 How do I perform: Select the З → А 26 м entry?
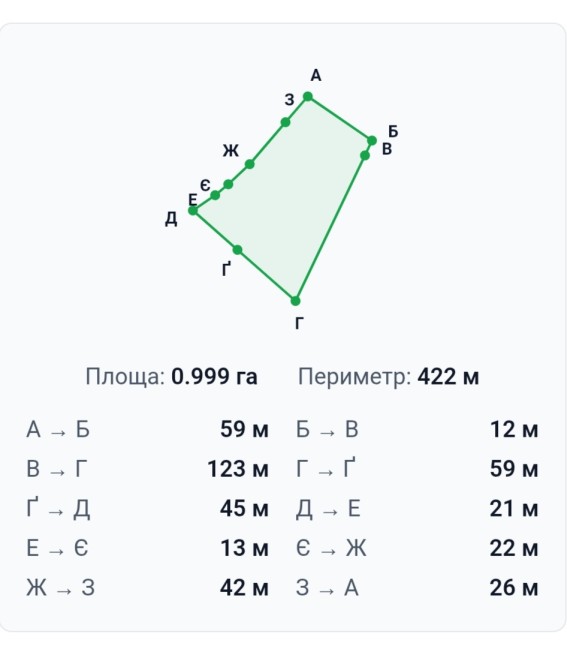pos(417,588)
